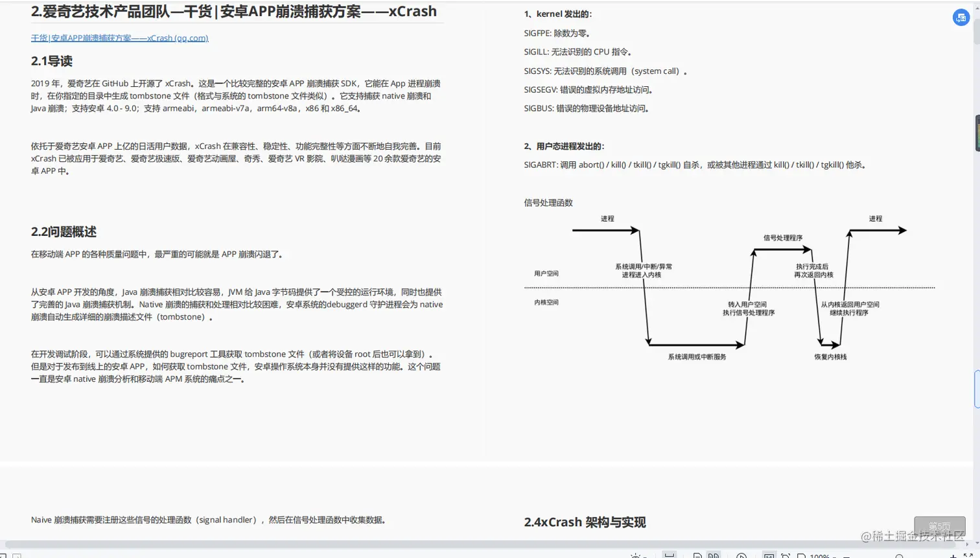Toggle fullscreen with the expand arrows

point(969,555)
